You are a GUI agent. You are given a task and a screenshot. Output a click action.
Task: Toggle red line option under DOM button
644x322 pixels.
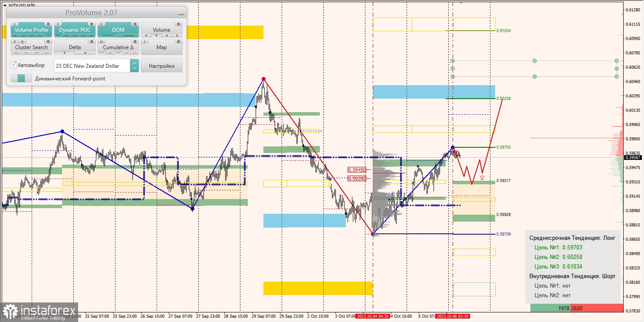[x=128, y=36]
